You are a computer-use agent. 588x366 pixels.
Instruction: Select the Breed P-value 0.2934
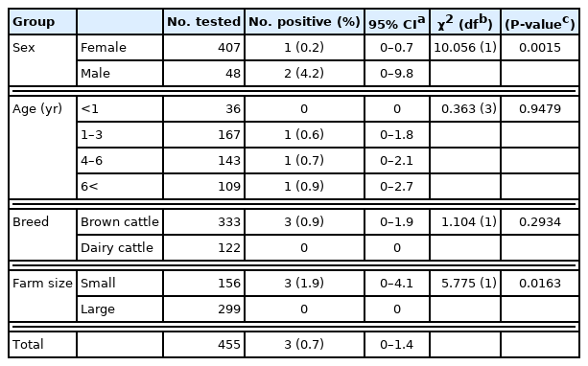point(540,222)
